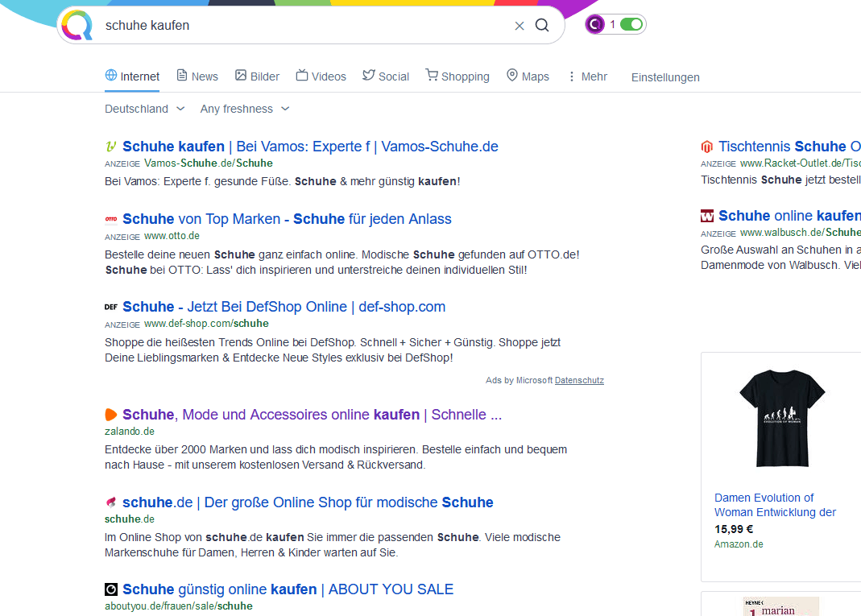This screenshot has width=861, height=616.
Task: Click the Racket-Outlet green URL
Action: coord(801,163)
